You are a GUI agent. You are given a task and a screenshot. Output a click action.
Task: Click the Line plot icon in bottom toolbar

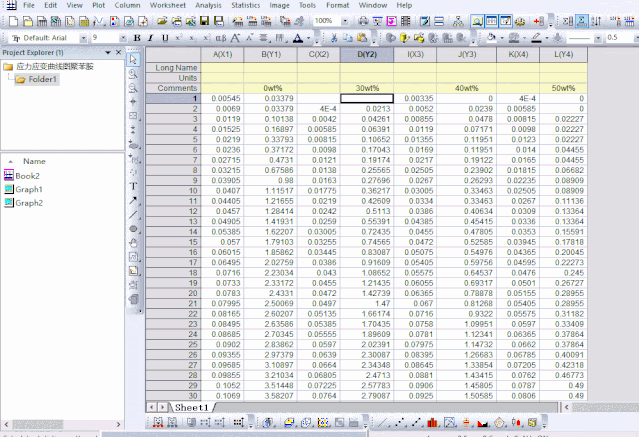[x=383, y=423]
